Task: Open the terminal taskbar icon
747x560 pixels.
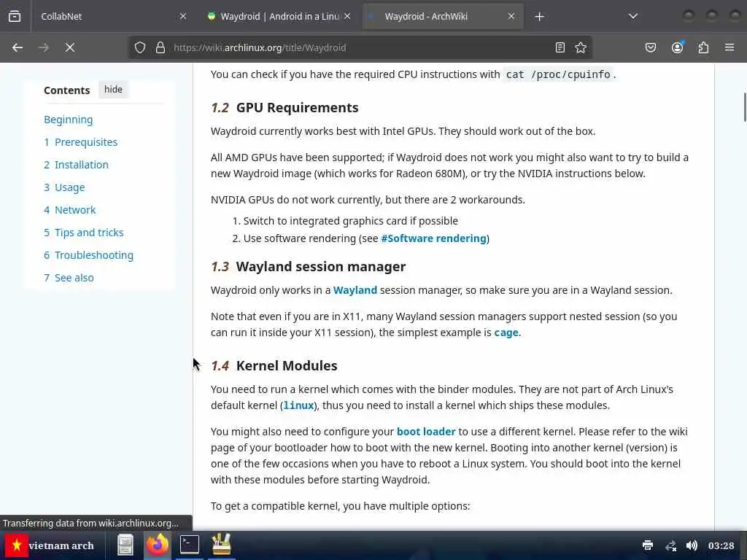Action: (x=189, y=545)
